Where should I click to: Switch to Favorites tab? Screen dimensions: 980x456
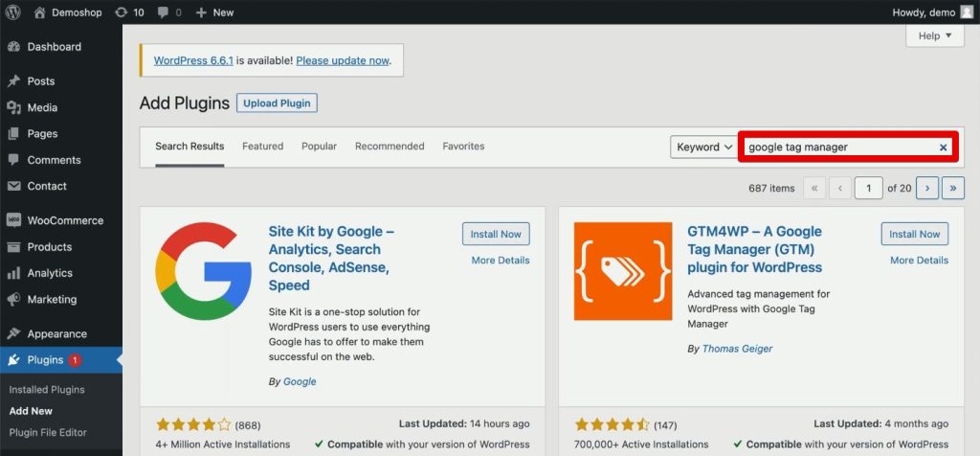click(x=463, y=147)
